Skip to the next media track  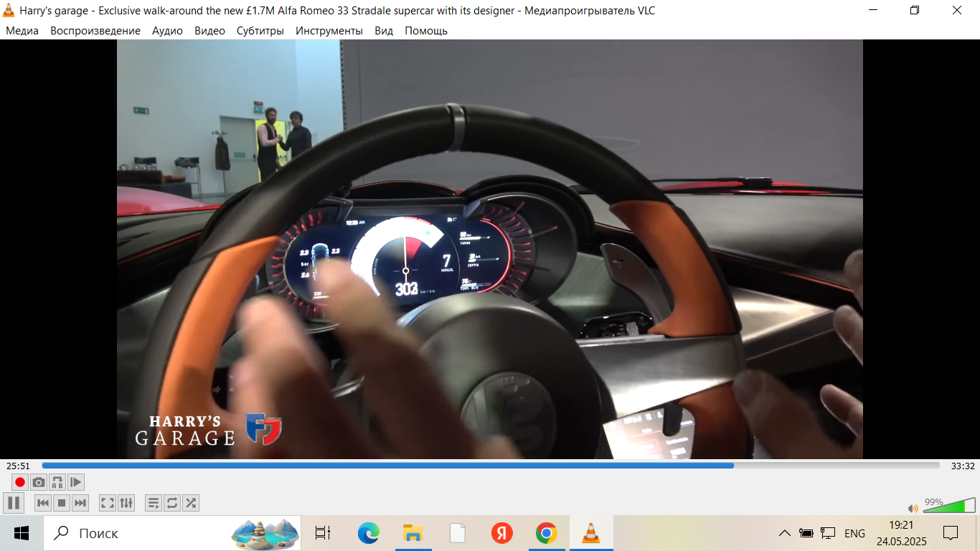[80, 503]
